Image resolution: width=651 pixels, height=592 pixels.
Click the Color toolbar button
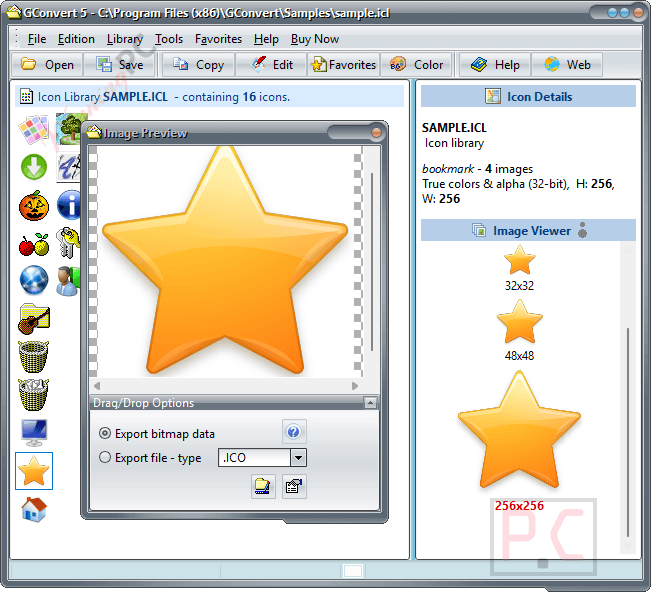click(x=416, y=65)
